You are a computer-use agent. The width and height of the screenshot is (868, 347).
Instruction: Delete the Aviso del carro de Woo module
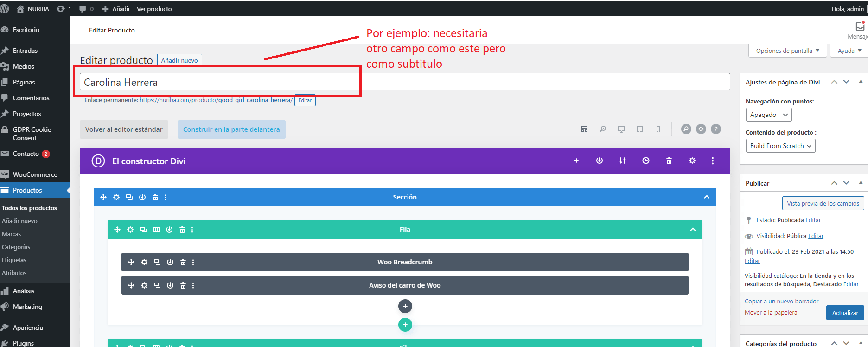click(x=183, y=285)
